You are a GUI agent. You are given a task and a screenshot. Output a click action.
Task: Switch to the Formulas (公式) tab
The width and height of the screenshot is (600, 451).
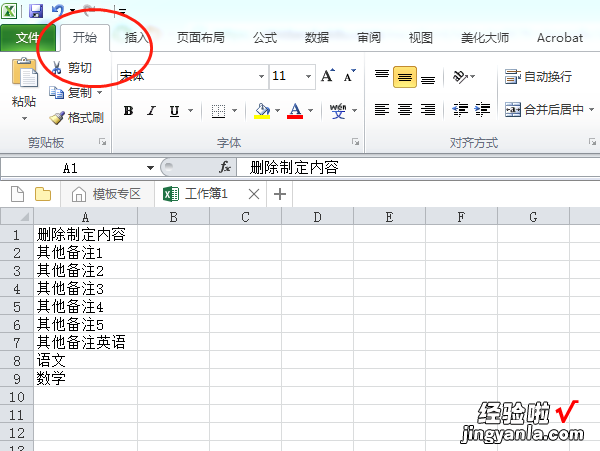(x=265, y=37)
